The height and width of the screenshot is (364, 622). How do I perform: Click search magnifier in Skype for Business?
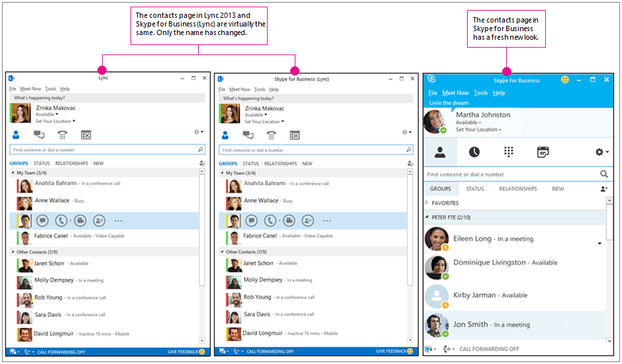point(603,174)
